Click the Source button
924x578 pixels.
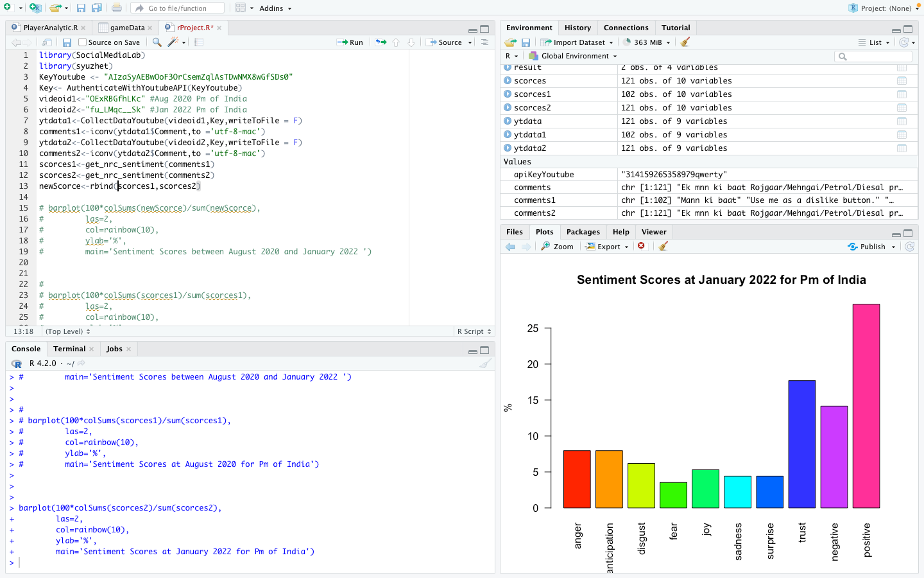[x=444, y=42]
